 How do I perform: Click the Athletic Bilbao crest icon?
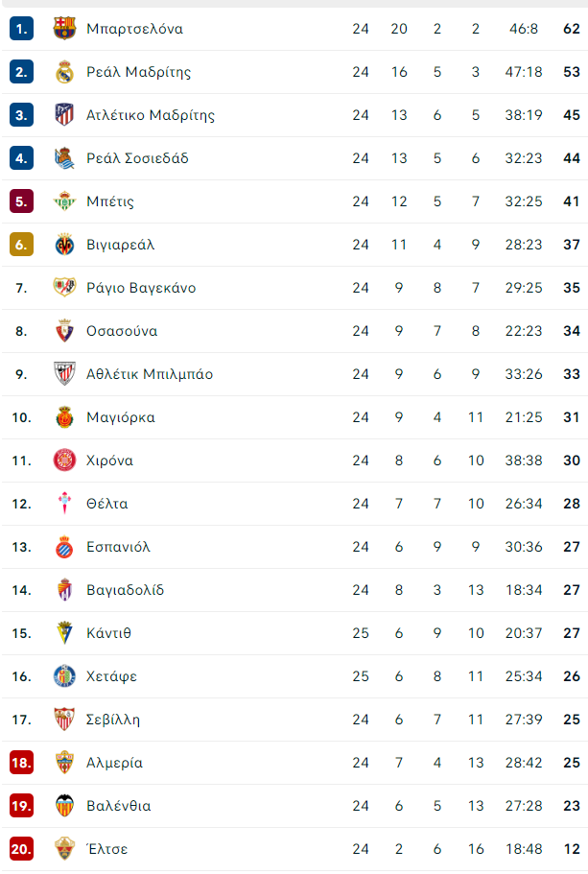[x=64, y=374]
